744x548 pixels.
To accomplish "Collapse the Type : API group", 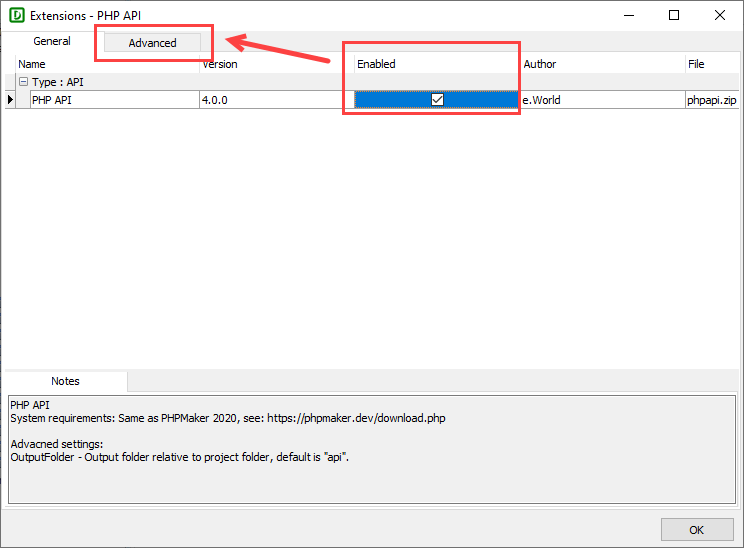I will 23,82.
